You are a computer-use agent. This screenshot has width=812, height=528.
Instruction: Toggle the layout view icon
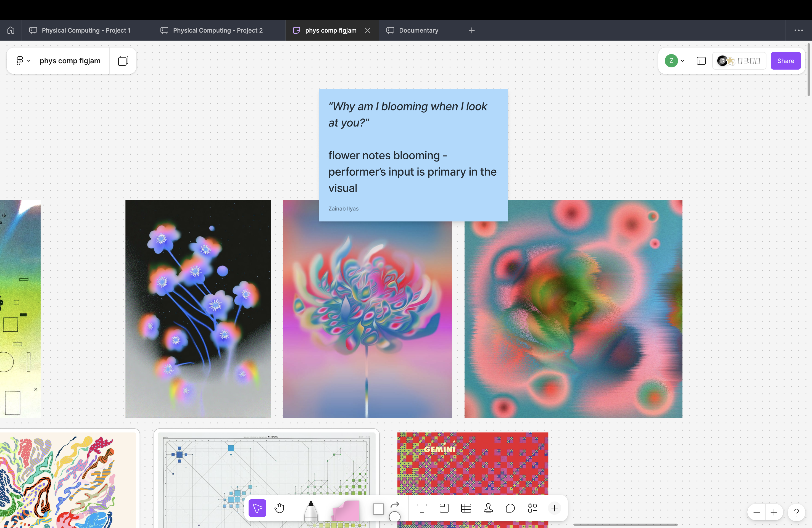click(x=701, y=61)
